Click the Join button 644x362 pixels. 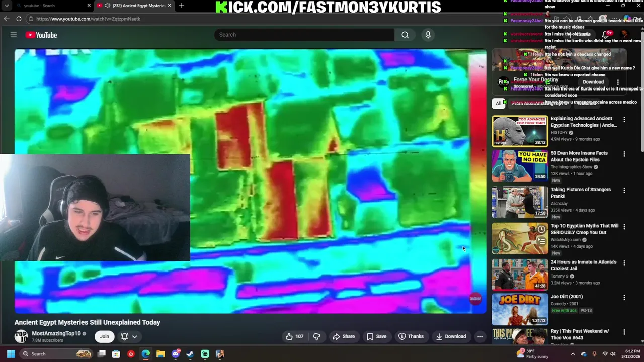click(104, 336)
